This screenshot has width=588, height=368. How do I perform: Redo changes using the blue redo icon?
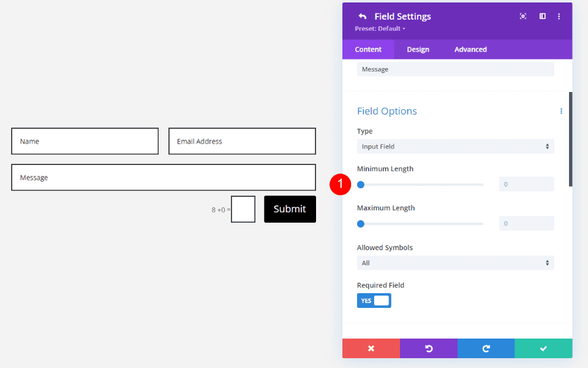pos(486,348)
